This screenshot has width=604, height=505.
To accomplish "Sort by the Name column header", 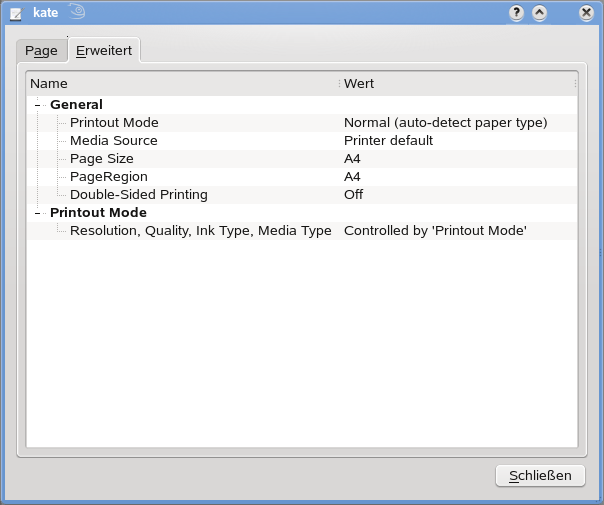I will coord(183,84).
